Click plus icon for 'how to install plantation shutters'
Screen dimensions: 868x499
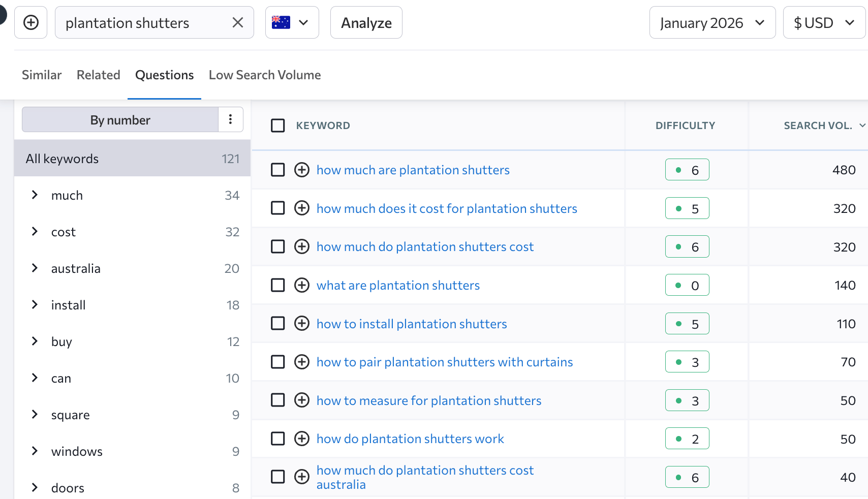coord(302,324)
